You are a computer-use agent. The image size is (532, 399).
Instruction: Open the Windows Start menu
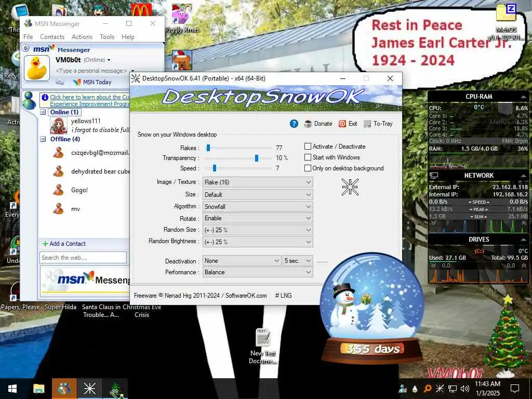coord(12,389)
